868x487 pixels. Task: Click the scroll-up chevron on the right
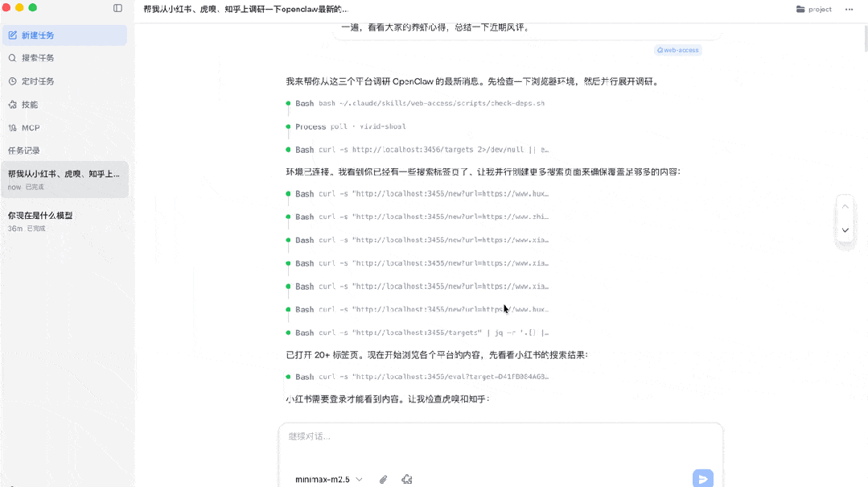[x=845, y=206]
